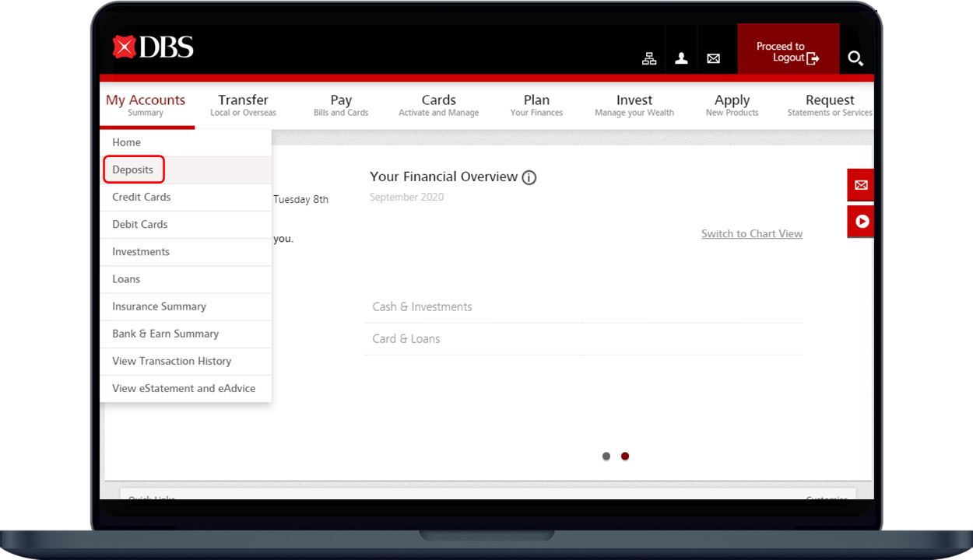This screenshot has height=560, width=973.
Task: Select the first grey carousel dot
Action: click(606, 457)
